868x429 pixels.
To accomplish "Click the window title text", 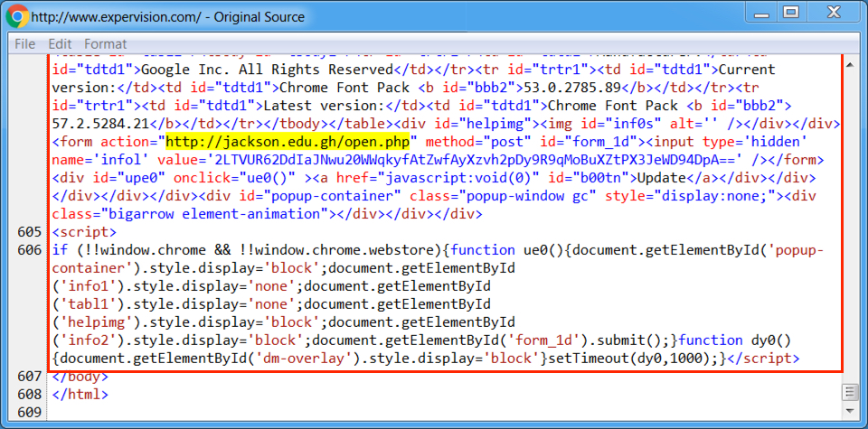I will point(168,17).
